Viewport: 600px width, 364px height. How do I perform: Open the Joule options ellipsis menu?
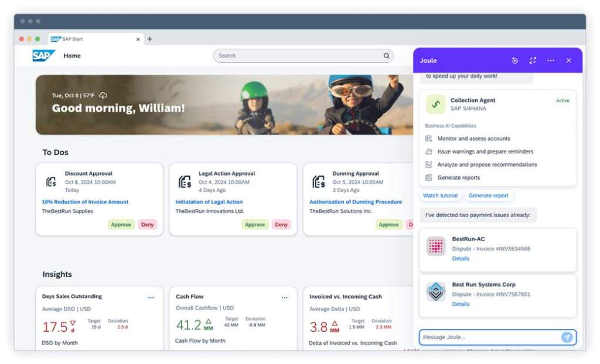(550, 60)
